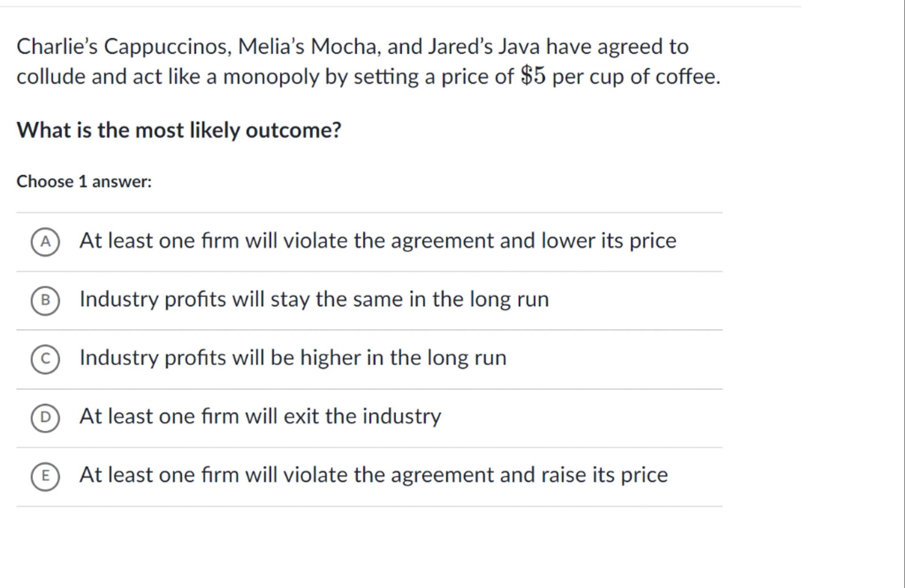Click 'Industry profits will stay the same' text
The height and width of the screenshot is (588, 905).
[x=314, y=300]
